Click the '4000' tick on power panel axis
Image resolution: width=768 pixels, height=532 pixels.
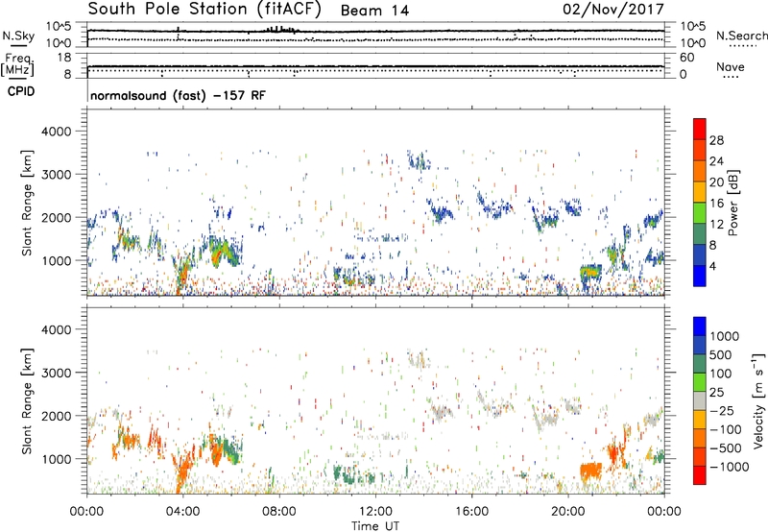[57, 132]
